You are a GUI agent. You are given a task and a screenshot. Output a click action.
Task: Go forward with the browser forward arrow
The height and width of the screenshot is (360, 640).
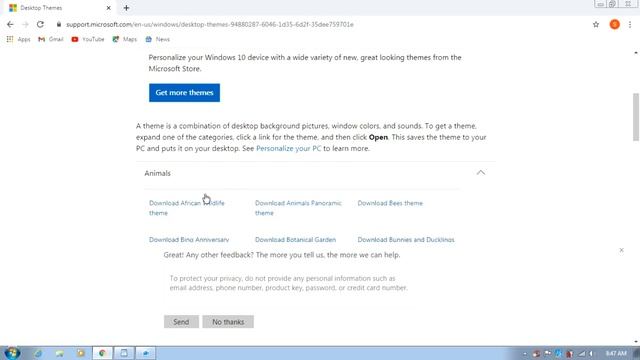(25, 24)
